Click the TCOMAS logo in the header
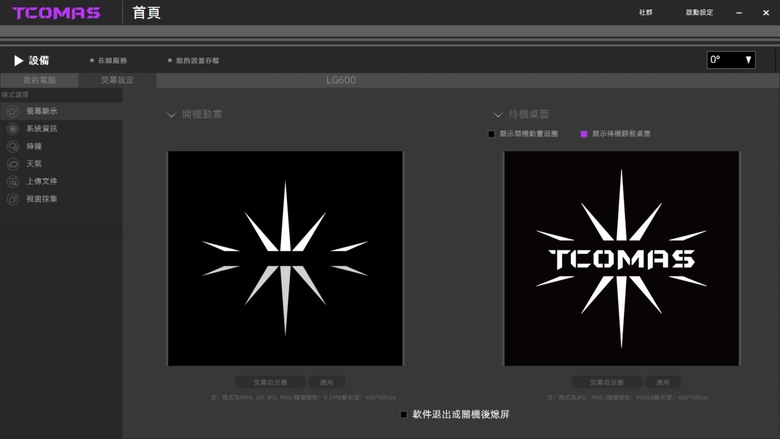 pyautogui.click(x=56, y=13)
